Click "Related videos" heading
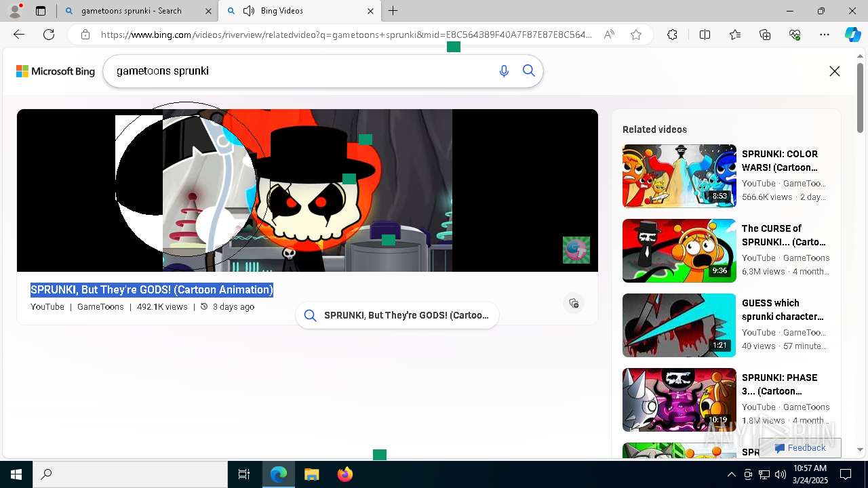This screenshot has height=488, width=868. click(654, 129)
